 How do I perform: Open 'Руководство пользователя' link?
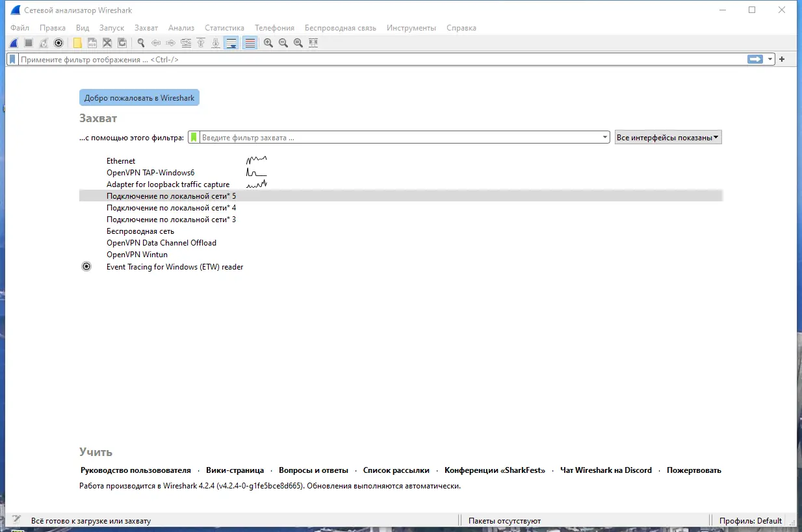[x=136, y=470]
